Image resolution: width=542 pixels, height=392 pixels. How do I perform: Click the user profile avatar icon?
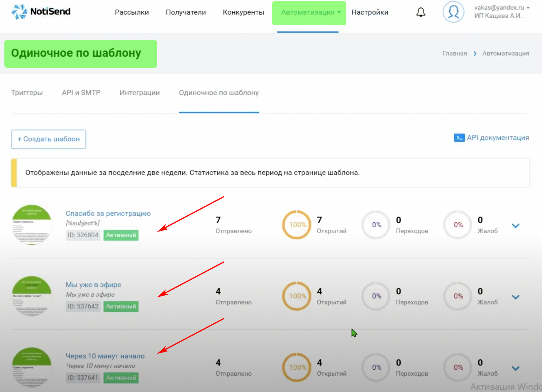[x=453, y=12]
